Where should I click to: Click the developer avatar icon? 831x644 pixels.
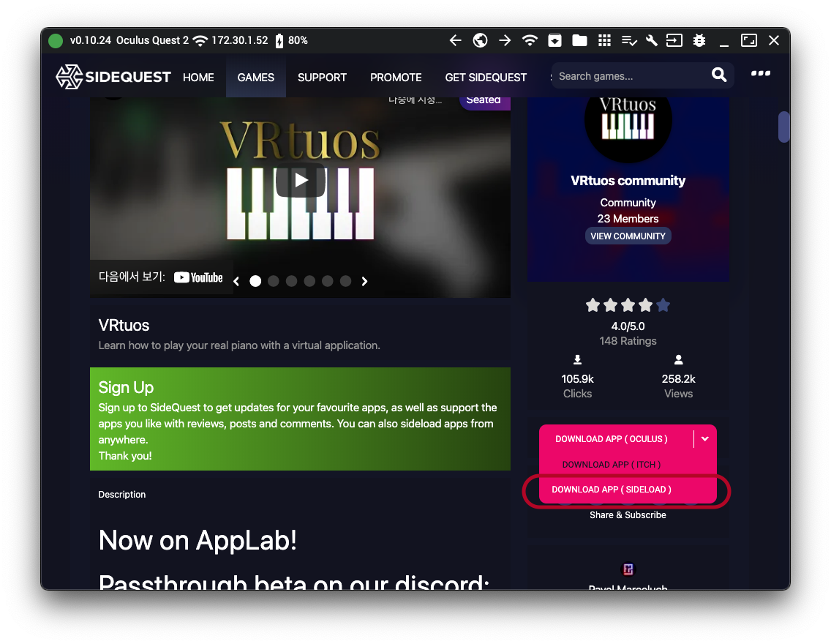(628, 569)
